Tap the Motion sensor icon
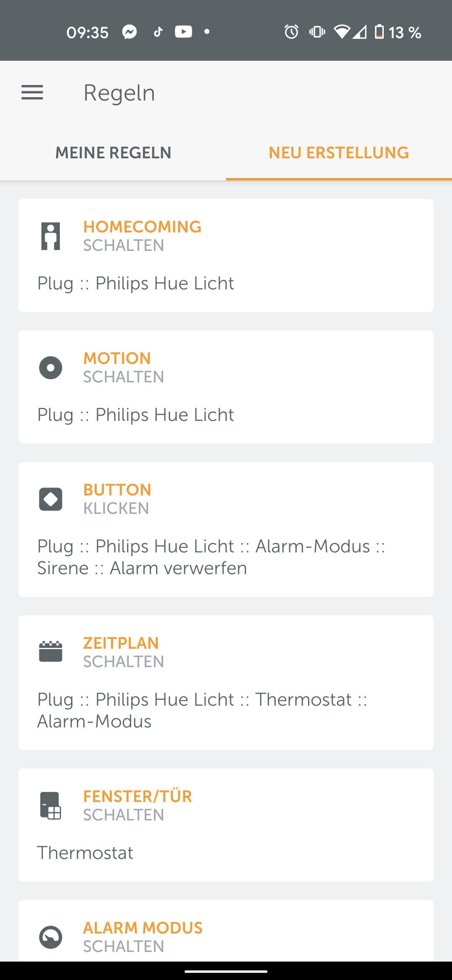Image resolution: width=452 pixels, height=980 pixels. click(51, 368)
